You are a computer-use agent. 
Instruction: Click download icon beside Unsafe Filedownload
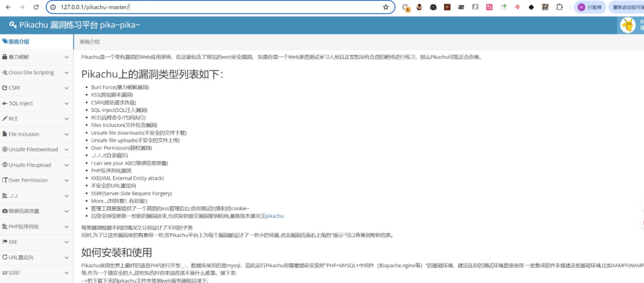coord(5,150)
